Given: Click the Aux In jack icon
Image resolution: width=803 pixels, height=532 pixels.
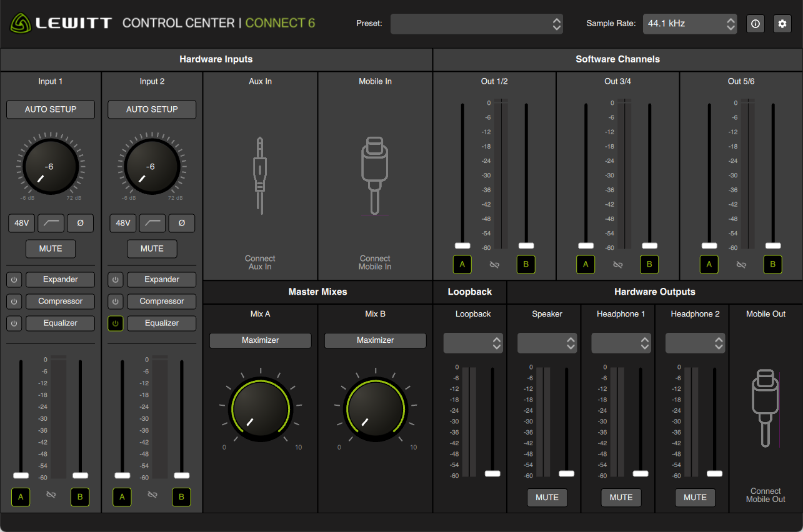Looking at the screenshot, I should coord(260,175).
